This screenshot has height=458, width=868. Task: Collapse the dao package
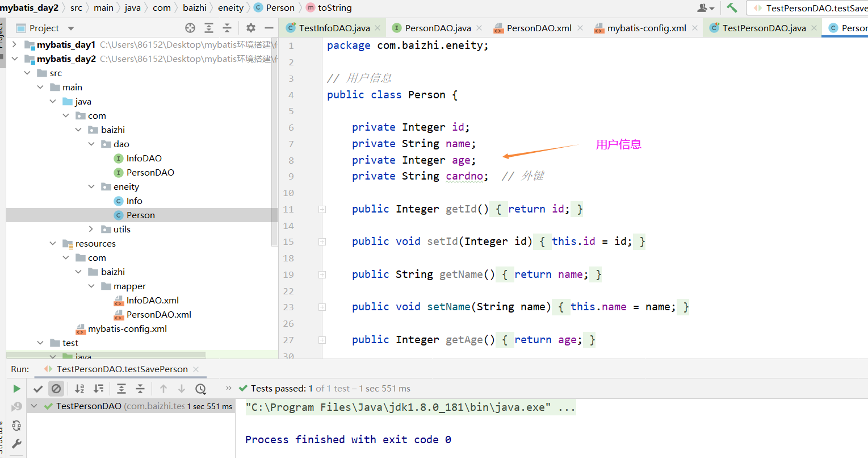tap(91, 144)
